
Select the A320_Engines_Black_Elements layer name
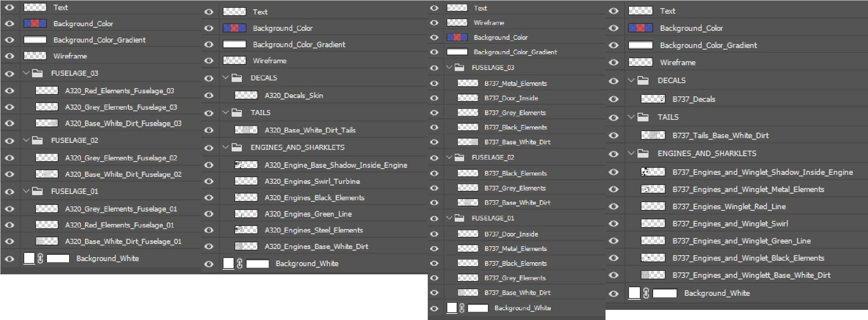point(314,198)
